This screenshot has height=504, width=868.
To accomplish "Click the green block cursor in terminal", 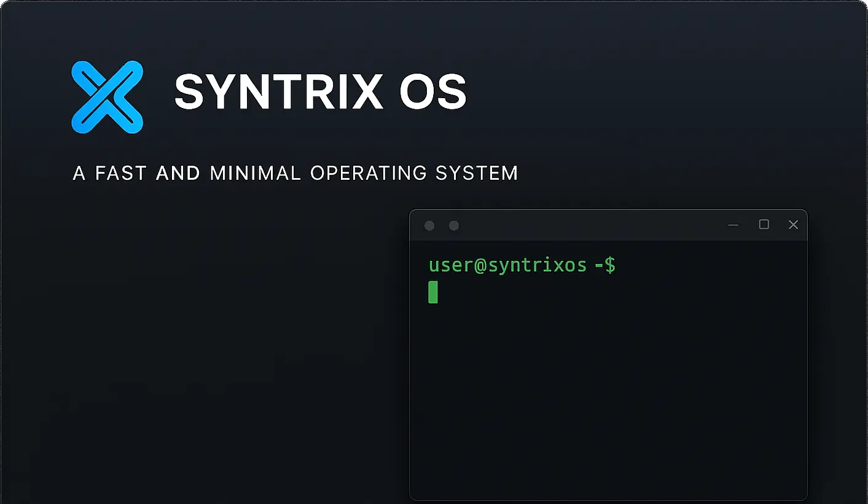I will coord(433,292).
